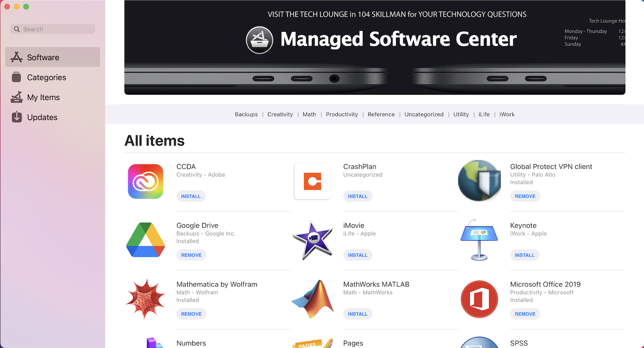Select Updates in the sidebar
The image size is (644, 348).
(x=52, y=117)
